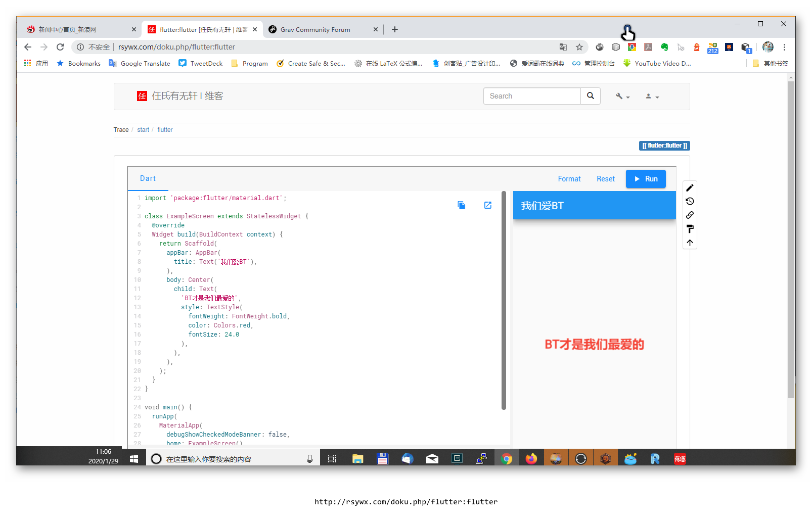Click the flutter:flutter page ID badge
This screenshot has width=812, height=522.
664,146
